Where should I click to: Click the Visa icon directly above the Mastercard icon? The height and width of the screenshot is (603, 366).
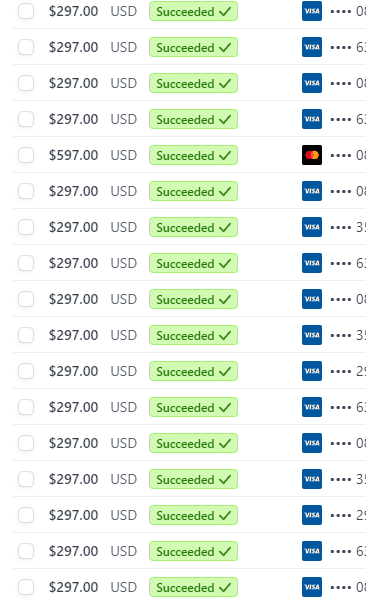[x=312, y=119]
